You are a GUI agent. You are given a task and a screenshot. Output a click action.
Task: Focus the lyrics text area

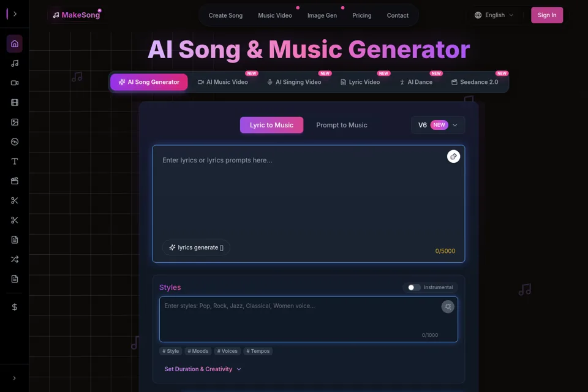(309, 204)
